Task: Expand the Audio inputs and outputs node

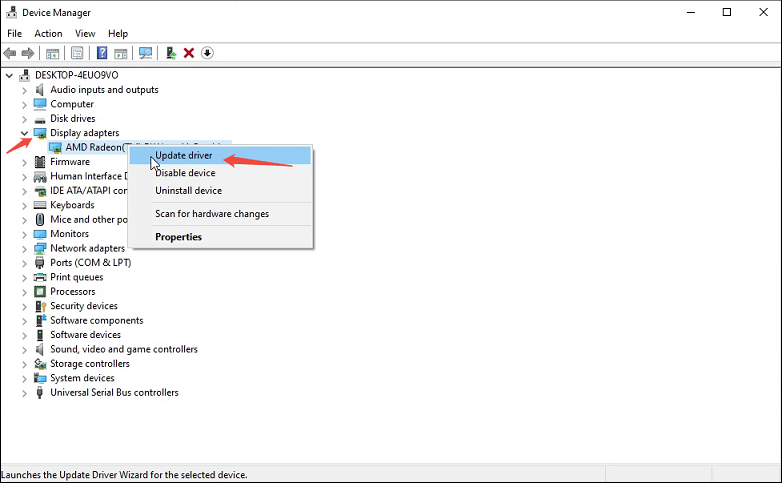Action: (24, 90)
